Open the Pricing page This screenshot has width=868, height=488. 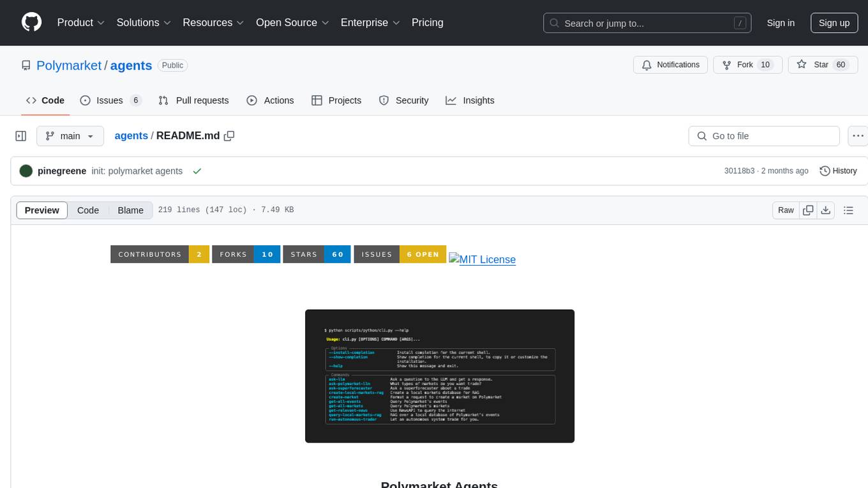click(x=428, y=22)
